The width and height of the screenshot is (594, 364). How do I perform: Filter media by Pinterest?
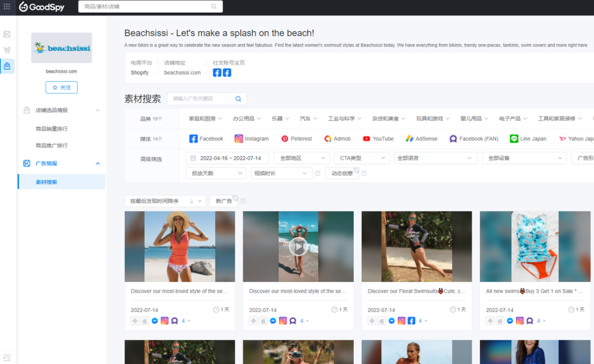pyautogui.click(x=296, y=139)
